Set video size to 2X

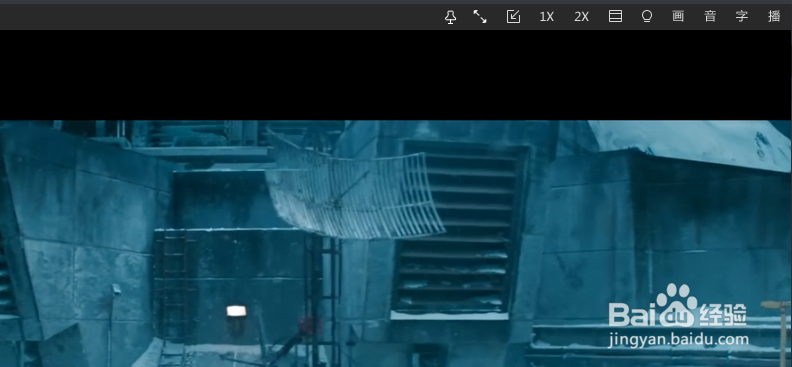[x=581, y=17]
